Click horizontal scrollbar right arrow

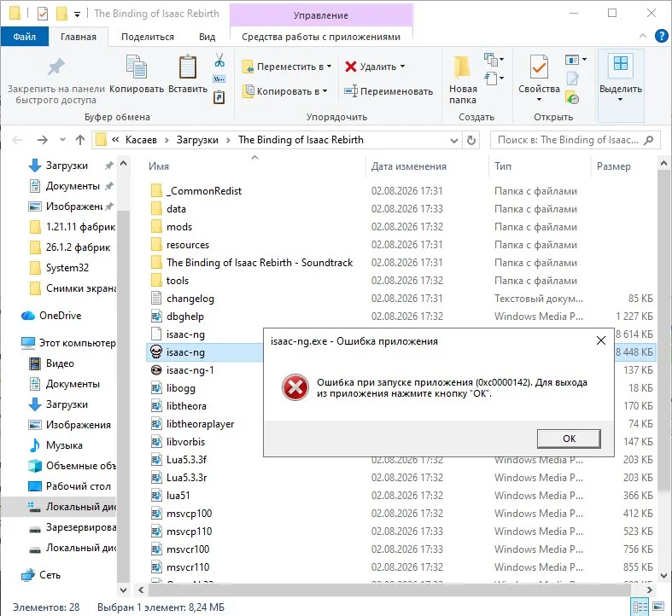click(x=649, y=590)
